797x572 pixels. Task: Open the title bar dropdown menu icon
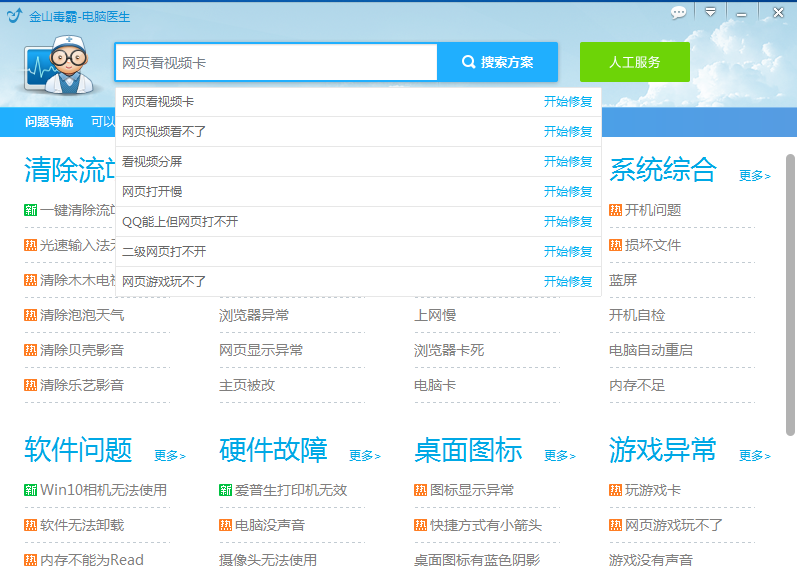point(711,12)
